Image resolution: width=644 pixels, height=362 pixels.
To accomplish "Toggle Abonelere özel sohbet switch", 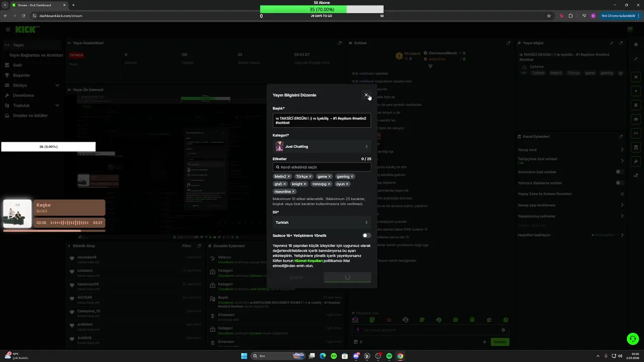I will click(x=619, y=172).
